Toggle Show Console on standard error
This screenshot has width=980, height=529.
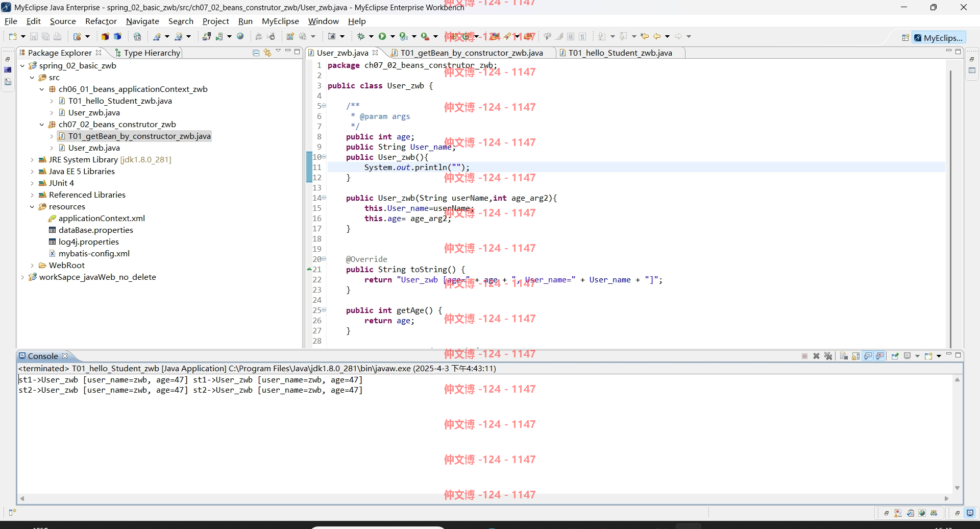click(880, 356)
